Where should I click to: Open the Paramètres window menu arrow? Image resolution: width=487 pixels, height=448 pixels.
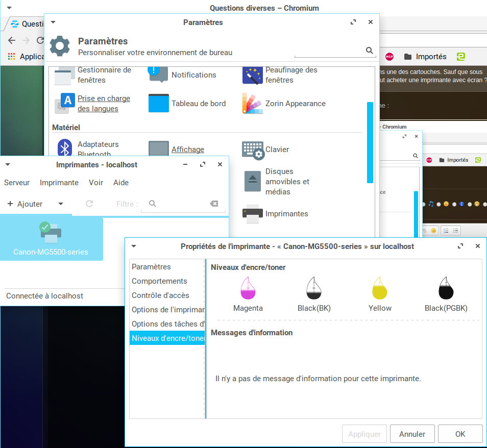pyautogui.click(x=53, y=22)
